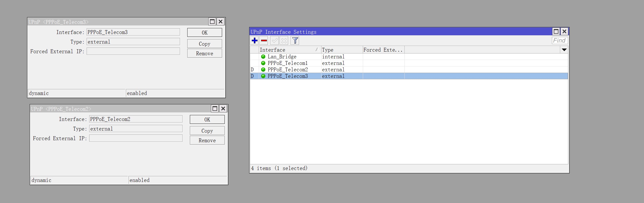This screenshot has height=203, width=644.
Task: Click Copy in PPPoE_Telecom3 dialog
Action: 205,44
